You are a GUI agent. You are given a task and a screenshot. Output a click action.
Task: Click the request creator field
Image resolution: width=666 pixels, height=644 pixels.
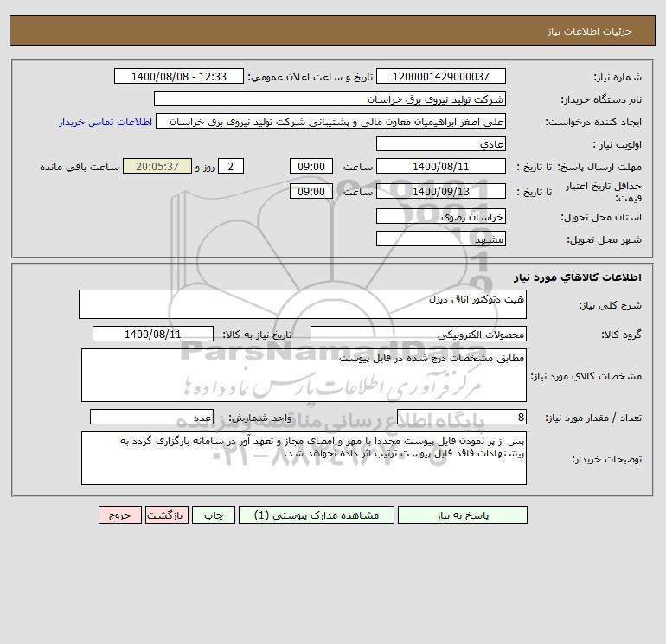pos(330,121)
